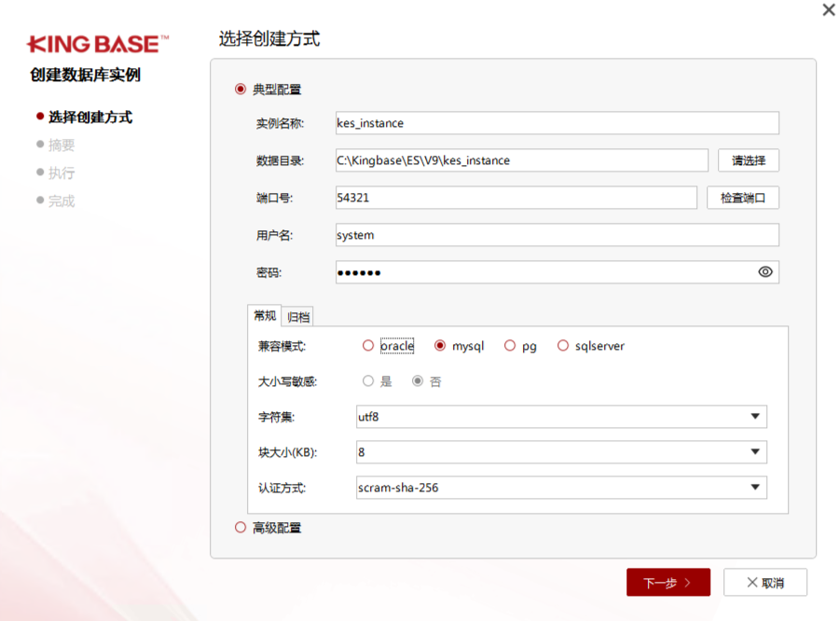
Task: Focus the 密码 password field
Action: [x=558, y=272]
